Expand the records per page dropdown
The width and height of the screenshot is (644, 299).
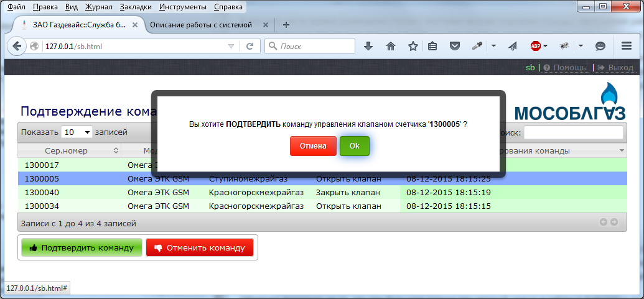pos(77,132)
